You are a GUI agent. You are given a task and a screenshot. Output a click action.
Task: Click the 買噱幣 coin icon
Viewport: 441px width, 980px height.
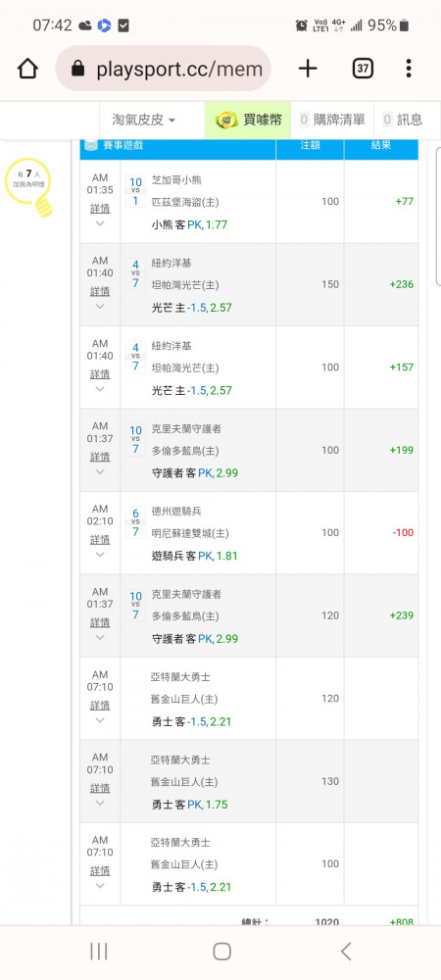coord(227,120)
